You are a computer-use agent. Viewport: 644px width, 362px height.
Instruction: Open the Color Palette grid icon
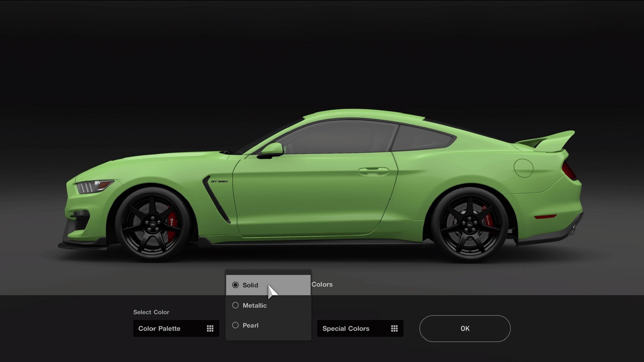(x=210, y=328)
